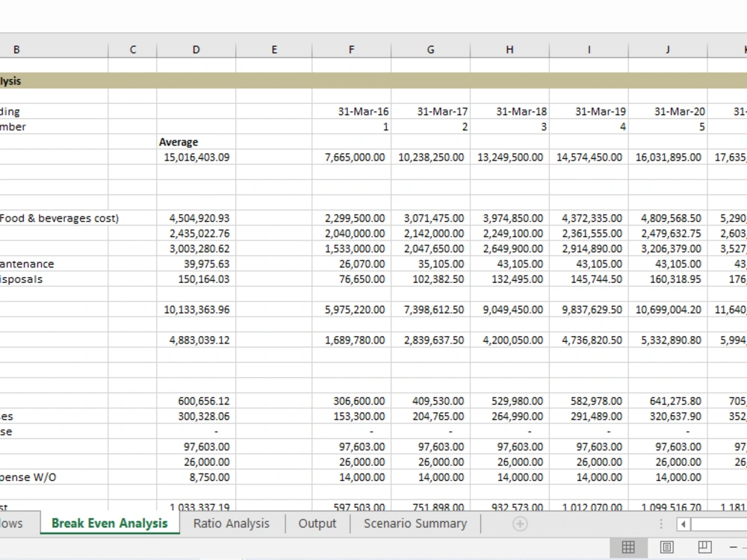Select column D header
The width and height of the screenshot is (747, 560).
(196, 49)
